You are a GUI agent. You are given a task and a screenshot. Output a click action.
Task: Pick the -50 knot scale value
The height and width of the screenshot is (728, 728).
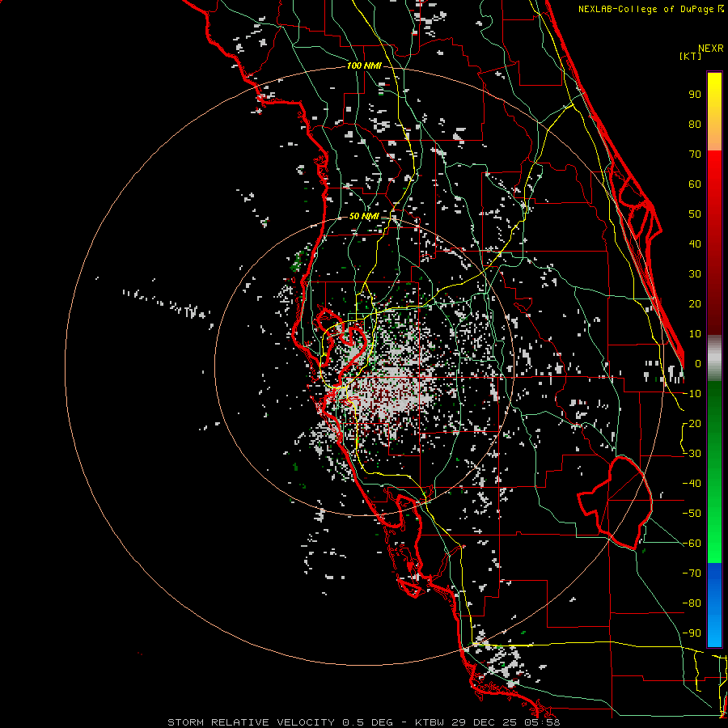pyautogui.click(x=692, y=514)
